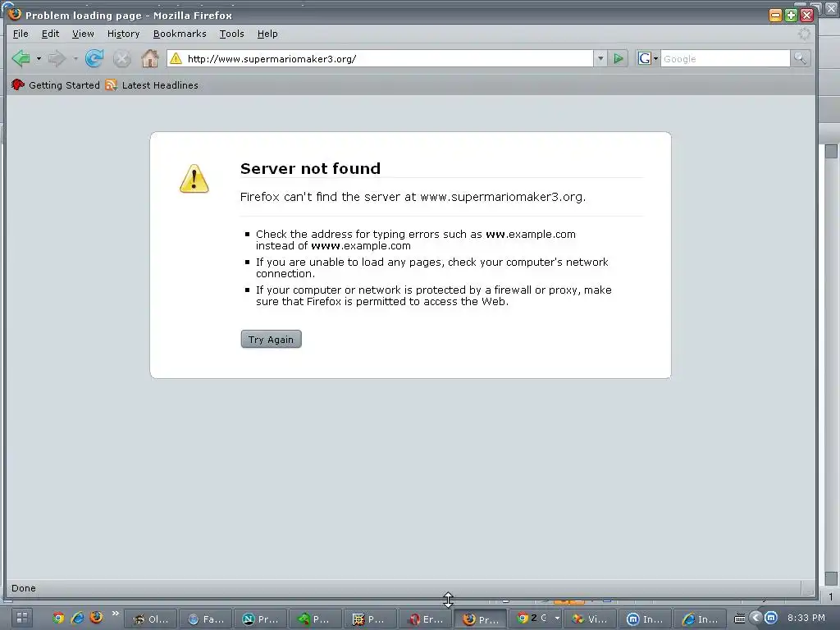Image resolution: width=840 pixels, height=630 pixels.
Task: Launch Firefox from quick launch
Action: [97, 617]
